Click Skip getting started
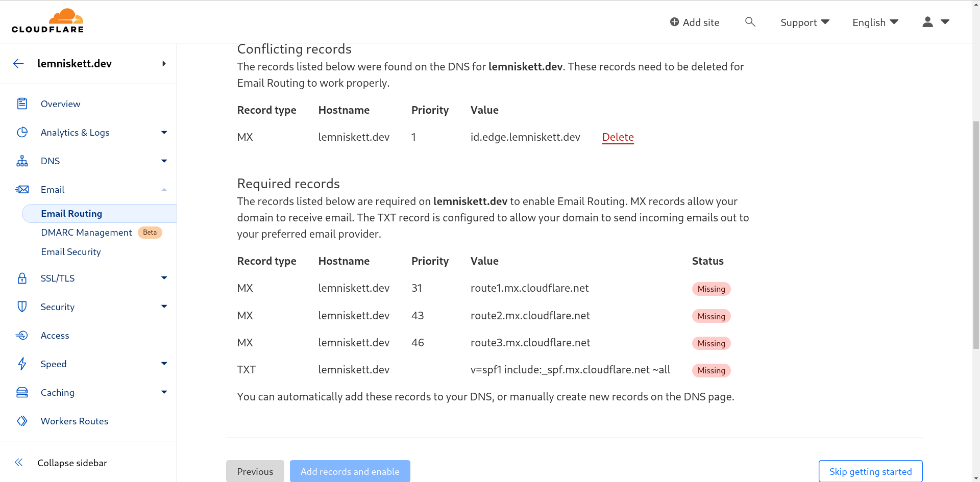 tap(870, 471)
